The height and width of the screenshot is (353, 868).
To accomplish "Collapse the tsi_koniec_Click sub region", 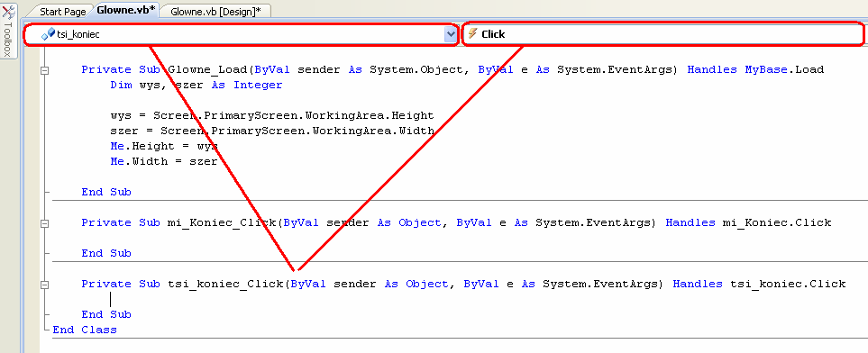I will point(44,285).
